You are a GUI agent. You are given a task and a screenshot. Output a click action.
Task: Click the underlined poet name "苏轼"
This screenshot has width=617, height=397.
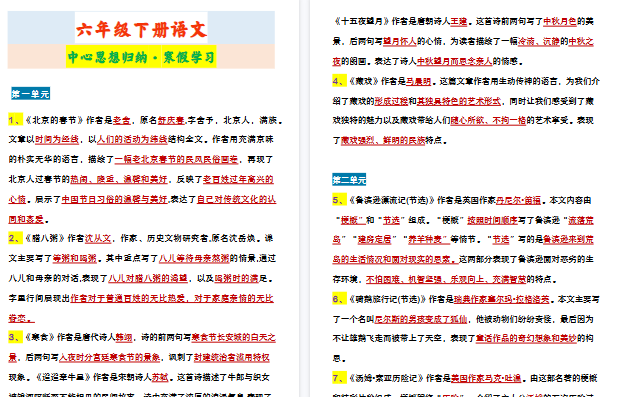point(160,377)
